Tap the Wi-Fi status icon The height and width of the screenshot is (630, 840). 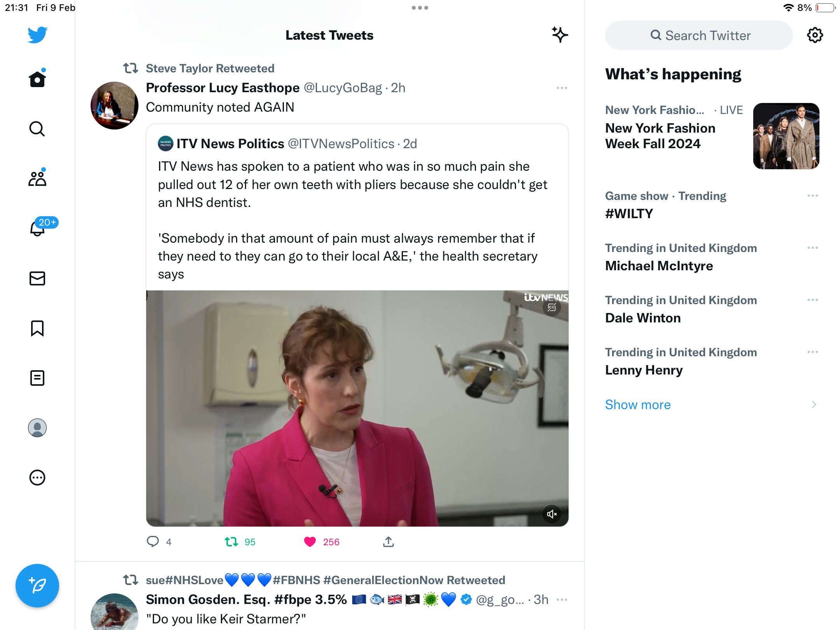(x=788, y=8)
